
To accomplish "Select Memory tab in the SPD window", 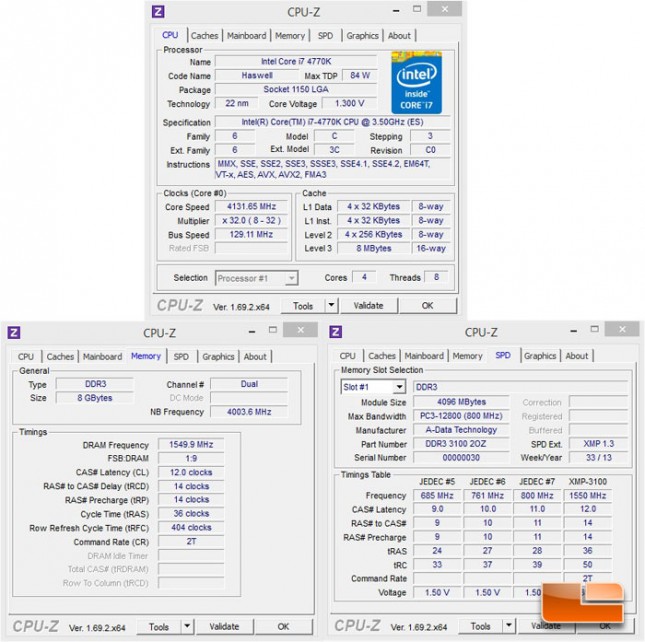I will point(467,356).
